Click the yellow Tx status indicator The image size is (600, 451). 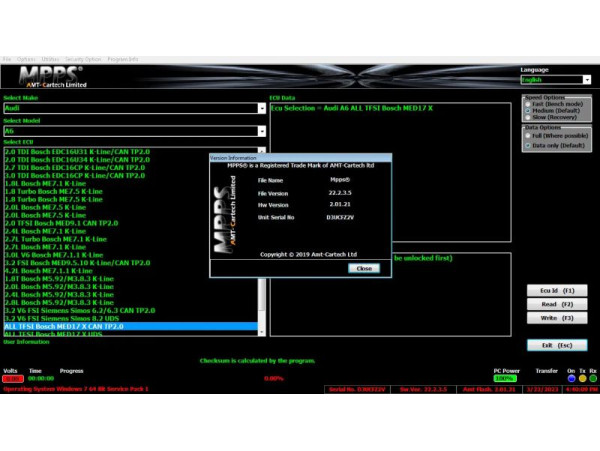tap(582, 378)
